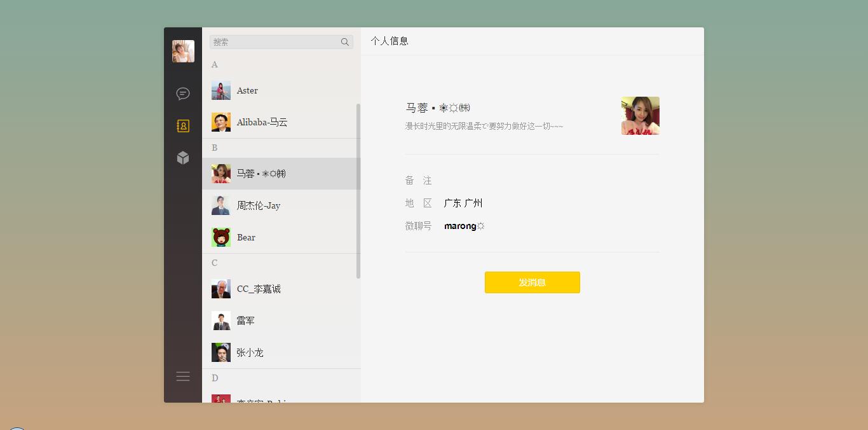Click 周杰伦-Jay avatar thumbnail
Screen dimensions: 868x430
pos(221,205)
